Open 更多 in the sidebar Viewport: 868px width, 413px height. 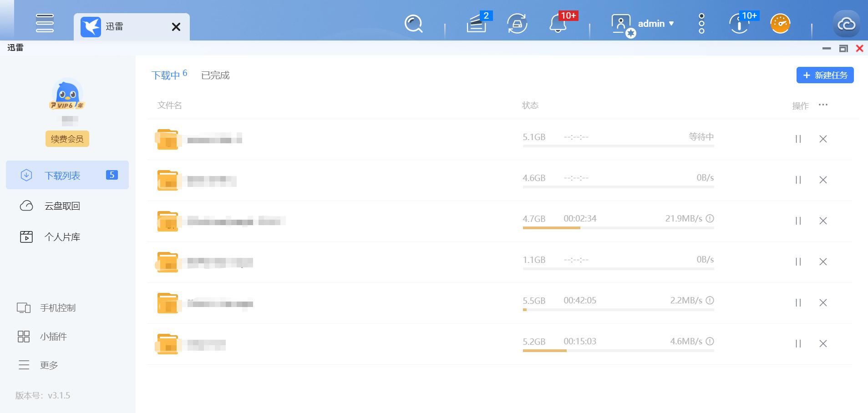[x=38, y=365]
